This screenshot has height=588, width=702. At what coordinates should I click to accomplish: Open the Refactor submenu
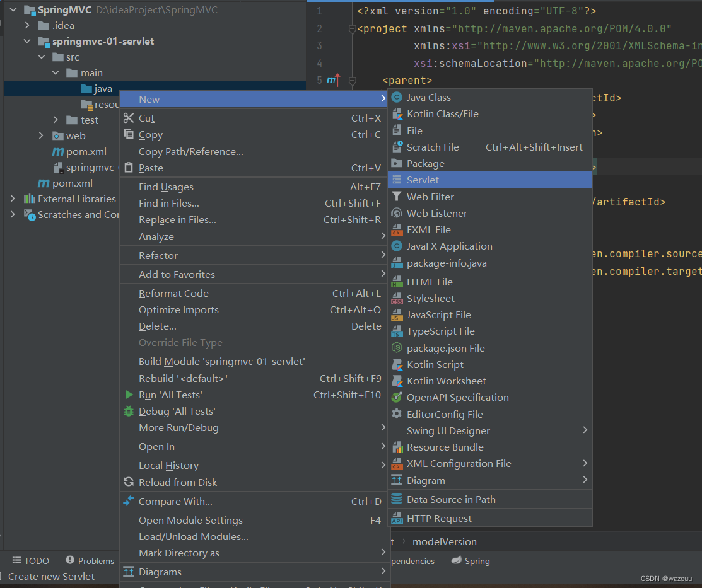[x=254, y=255]
